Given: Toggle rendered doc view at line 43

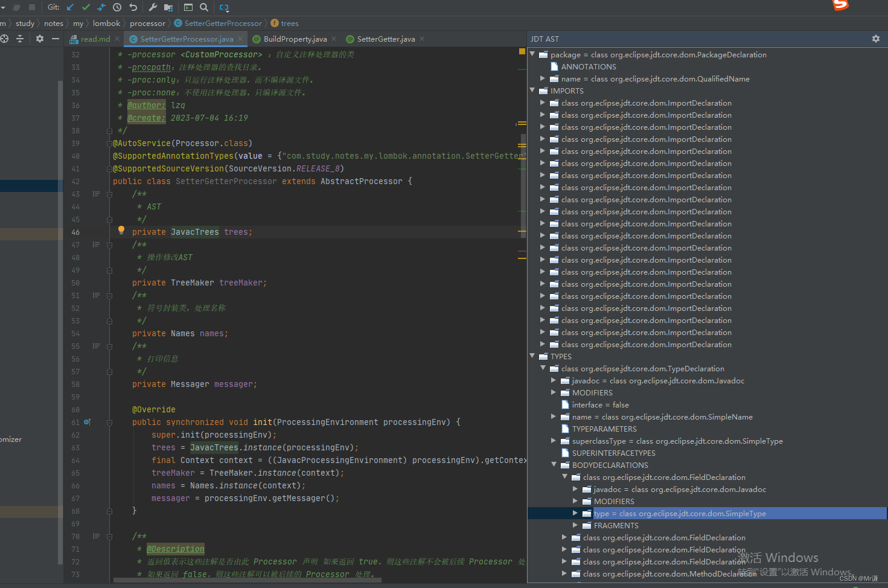Looking at the screenshot, I should click(x=96, y=194).
